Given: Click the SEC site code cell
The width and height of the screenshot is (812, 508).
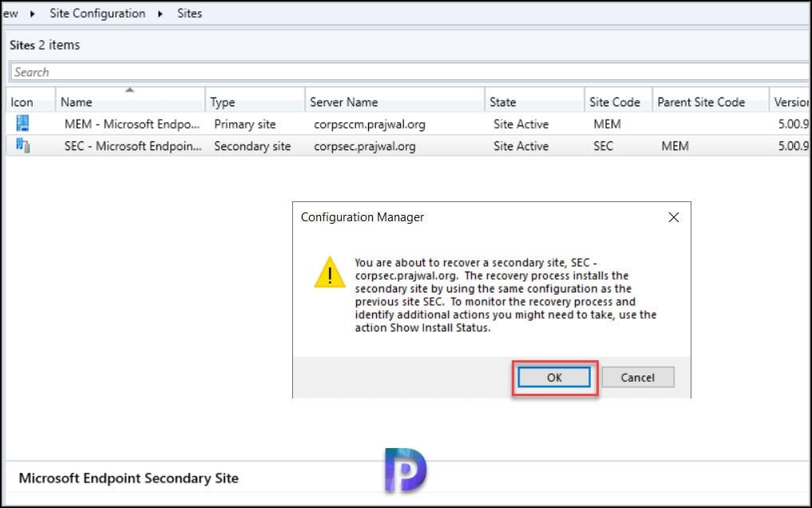Looking at the screenshot, I should tap(604, 146).
